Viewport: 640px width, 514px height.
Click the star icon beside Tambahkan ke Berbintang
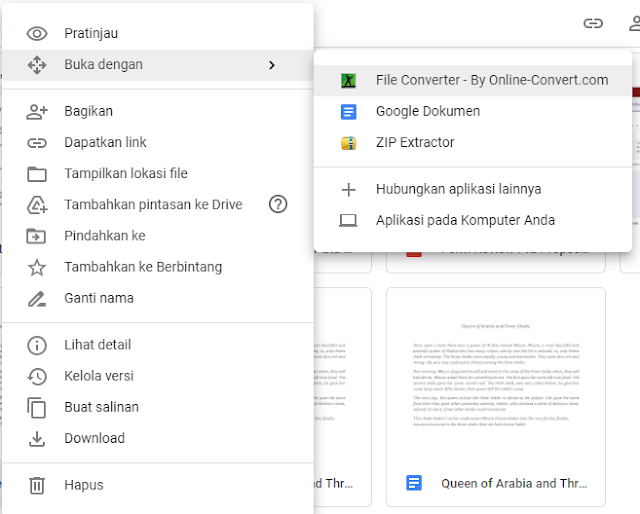(37, 267)
